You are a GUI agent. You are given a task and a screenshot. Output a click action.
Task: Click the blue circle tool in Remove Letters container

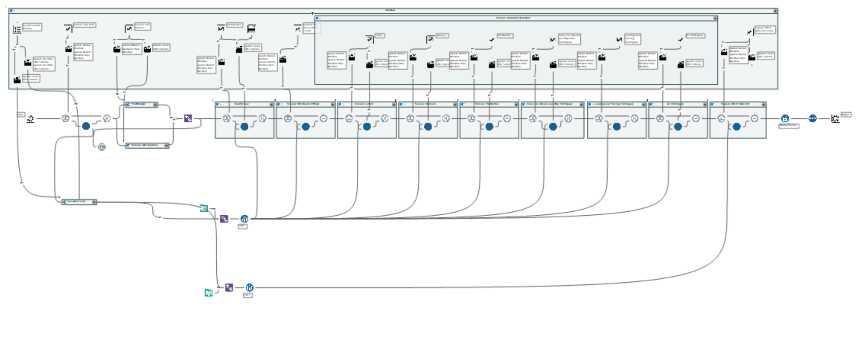[366, 126]
